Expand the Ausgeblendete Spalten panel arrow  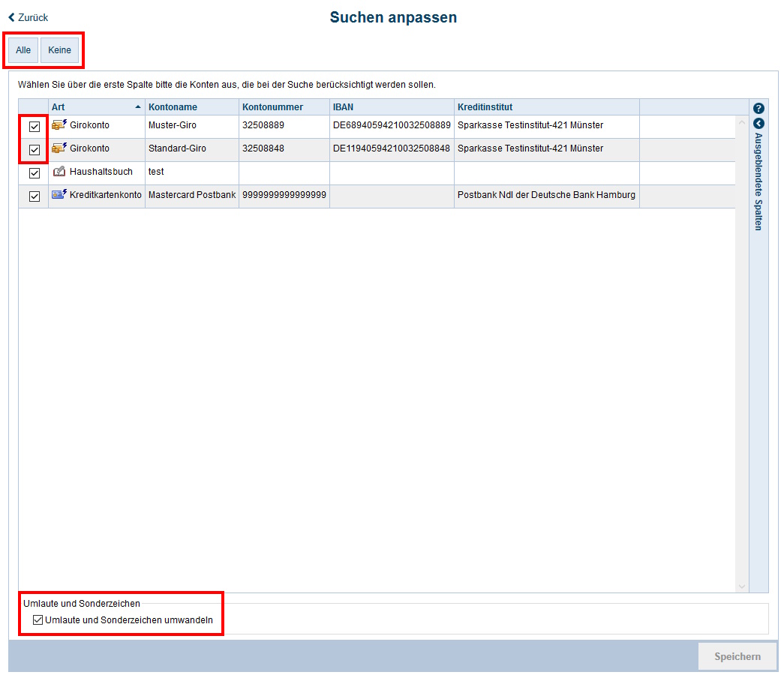tap(758, 123)
